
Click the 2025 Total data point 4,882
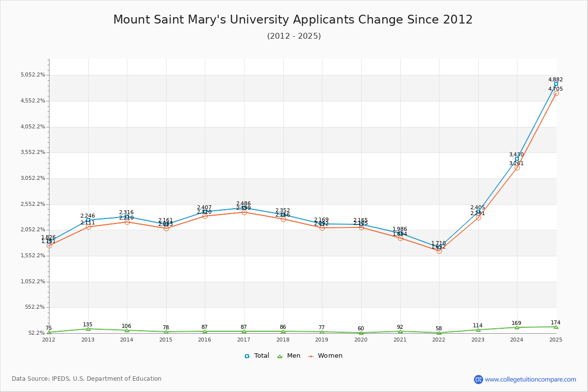tap(556, 84)
